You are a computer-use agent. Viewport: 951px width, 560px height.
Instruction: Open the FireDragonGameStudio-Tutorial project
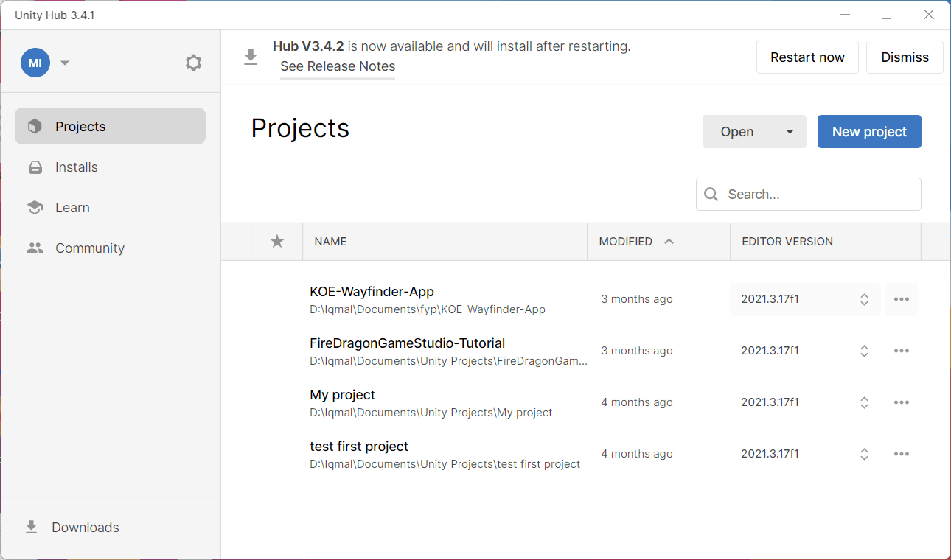[x=407, y=343]
